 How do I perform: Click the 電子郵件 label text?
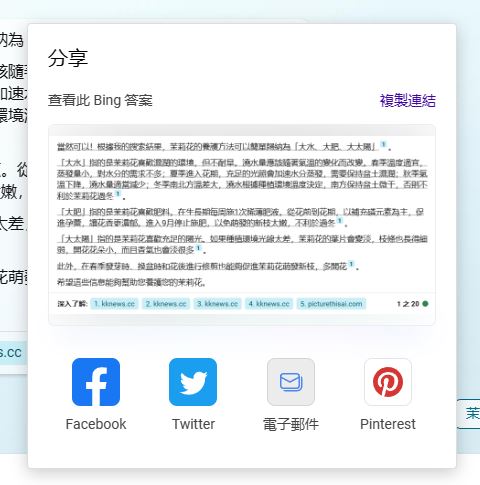291,425
